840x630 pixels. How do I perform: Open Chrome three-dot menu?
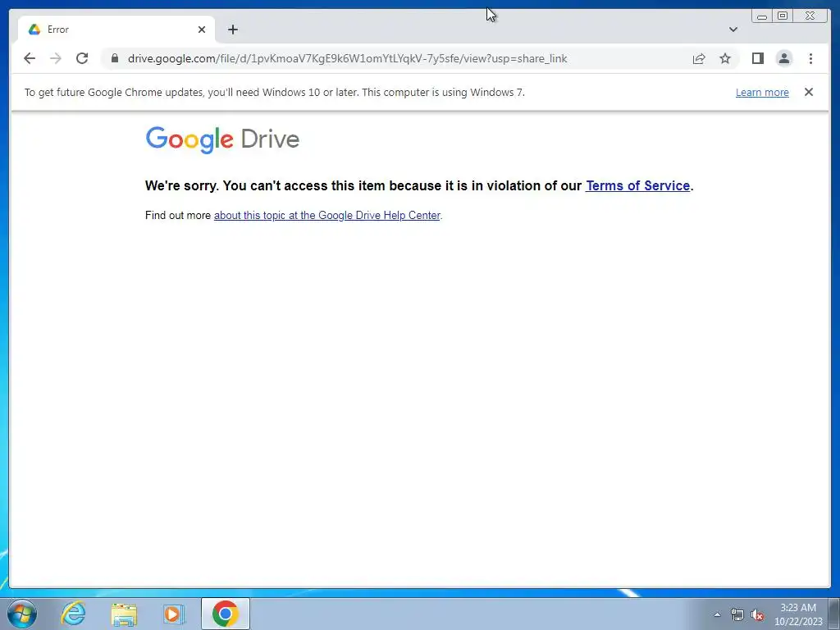[x=810, y=58]
